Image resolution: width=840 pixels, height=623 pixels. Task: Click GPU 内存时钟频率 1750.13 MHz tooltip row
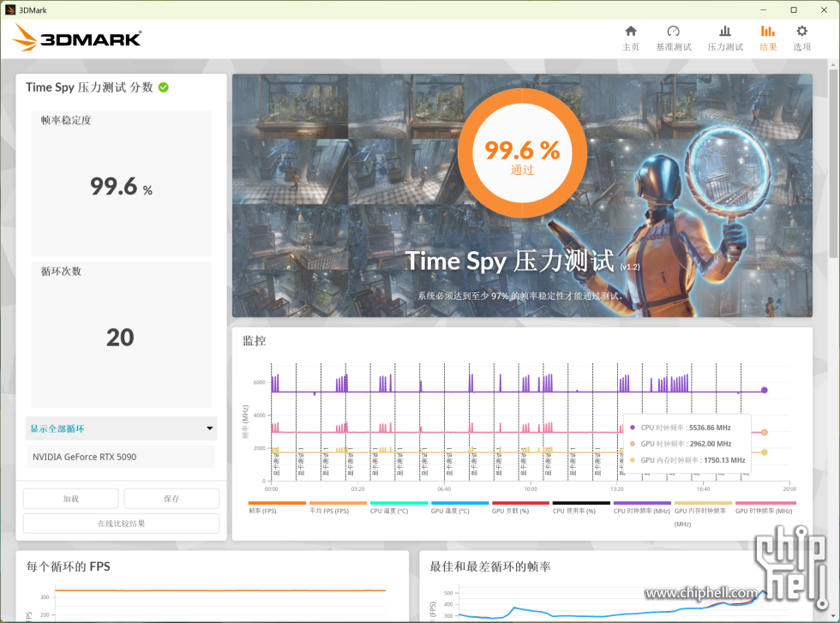pyautogui.click(x=687, y=459)
